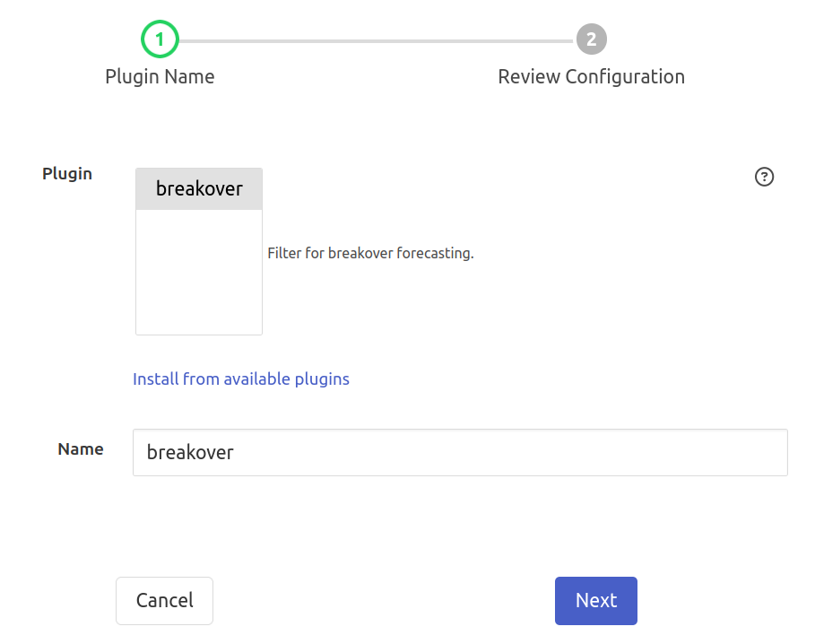
Task: Open the plugin help question mark icon
Action: pos(764,177)
